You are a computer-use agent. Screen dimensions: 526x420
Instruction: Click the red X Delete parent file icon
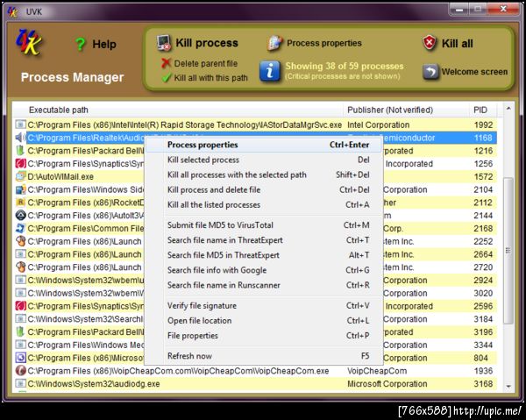(166, 63)
